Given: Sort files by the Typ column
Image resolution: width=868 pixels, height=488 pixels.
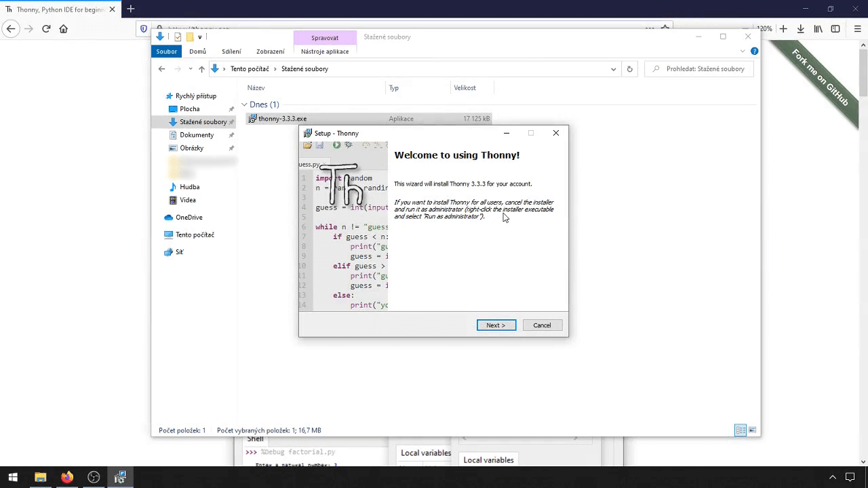Looking at the screenshot, I should coord(394,88).
